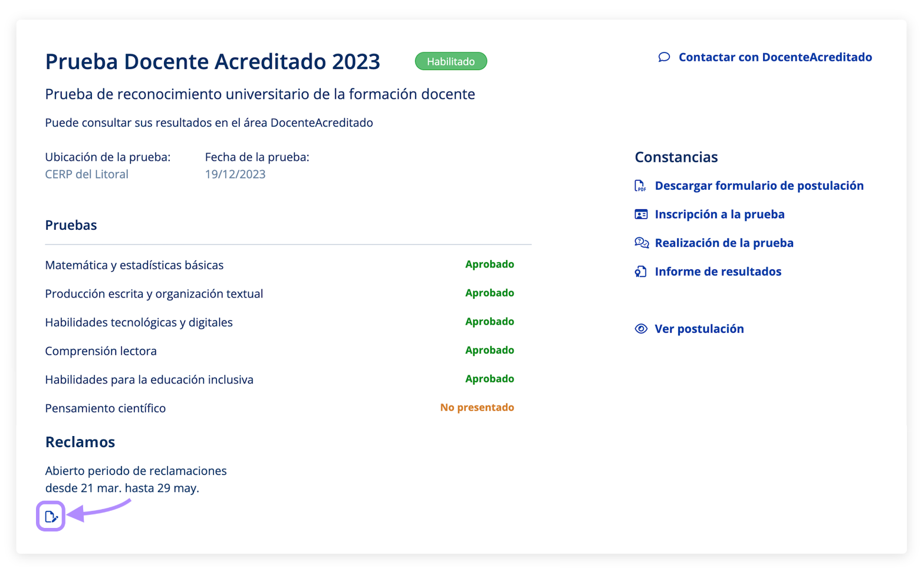Open Realización de la prueba constancia
Image resolution: width=924 pixels, height=568 pixels.
(724, 243)
